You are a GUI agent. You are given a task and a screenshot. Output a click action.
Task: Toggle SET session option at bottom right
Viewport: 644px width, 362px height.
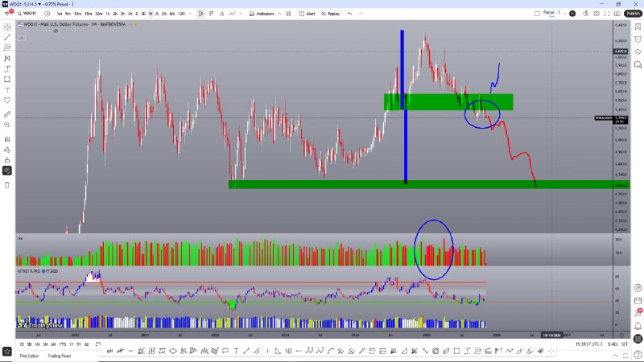625,345
